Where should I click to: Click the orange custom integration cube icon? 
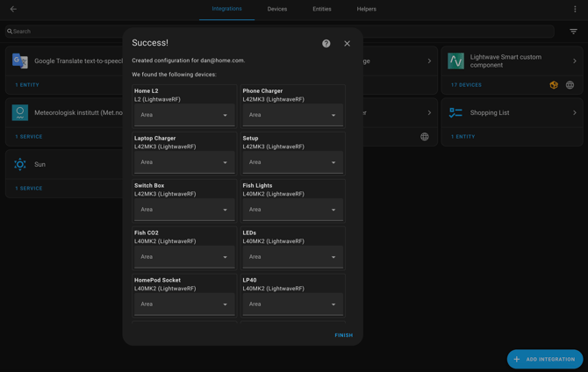554,85
